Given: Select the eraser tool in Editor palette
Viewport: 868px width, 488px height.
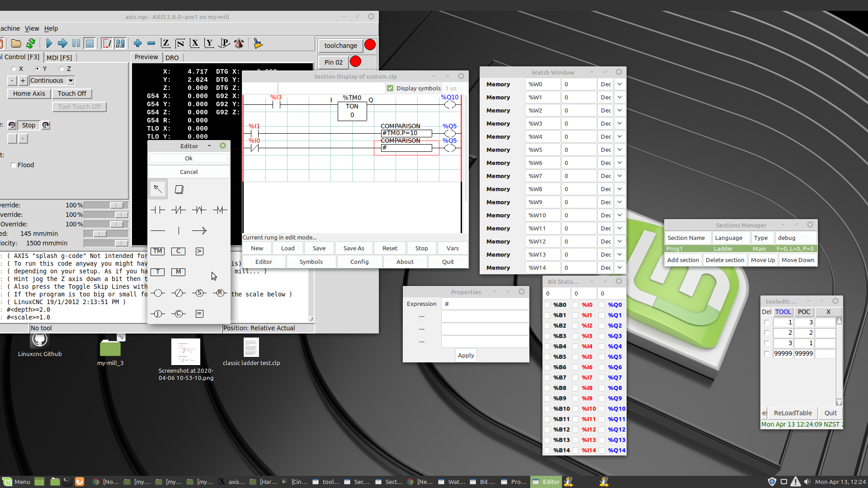Looking at the screenshot, I should [179, 189].
